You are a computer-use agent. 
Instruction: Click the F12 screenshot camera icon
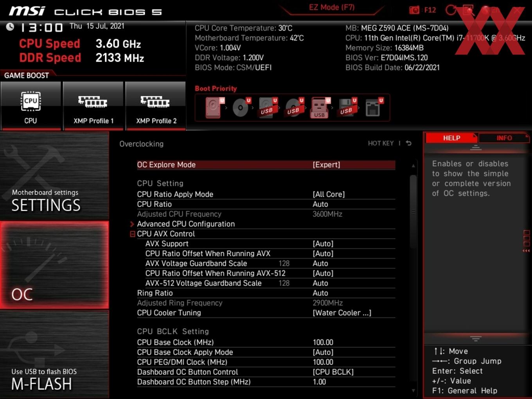coord(414,10)
